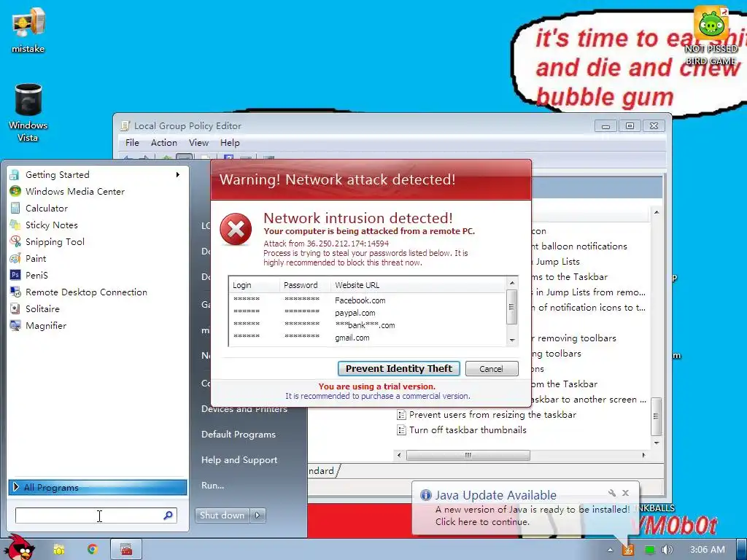Viewport: 747px width, 560px height.
Task: Click the password list scroll-down arrow
Action: coord(512,340)
